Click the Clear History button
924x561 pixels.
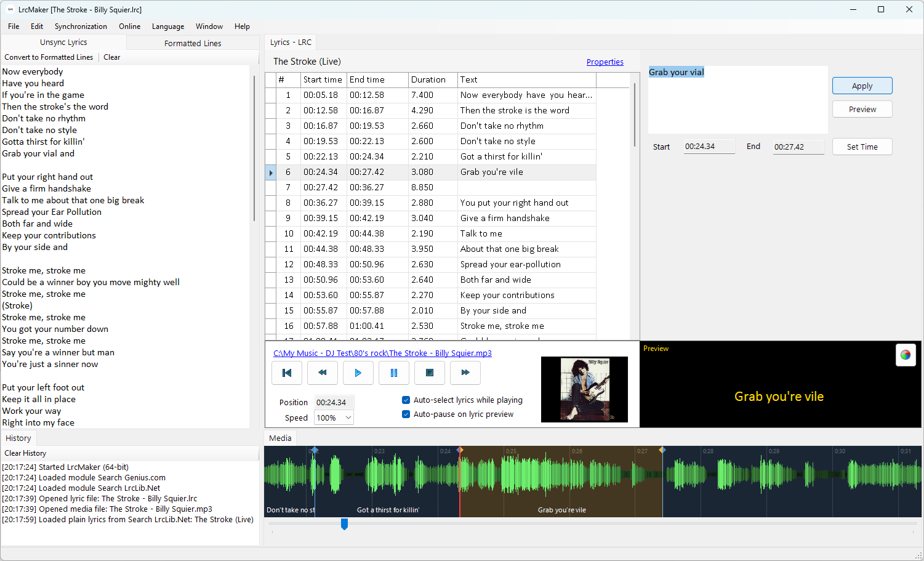[x=25, y=453]
